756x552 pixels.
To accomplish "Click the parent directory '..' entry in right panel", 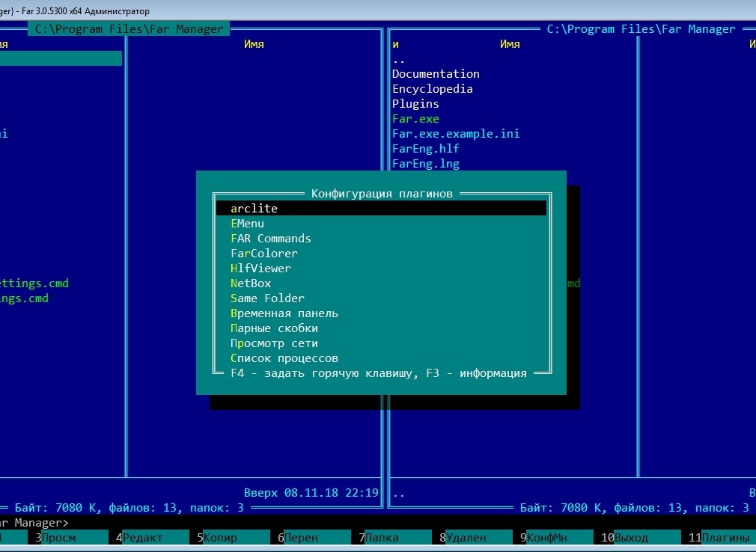I will (x=399, y=60).
